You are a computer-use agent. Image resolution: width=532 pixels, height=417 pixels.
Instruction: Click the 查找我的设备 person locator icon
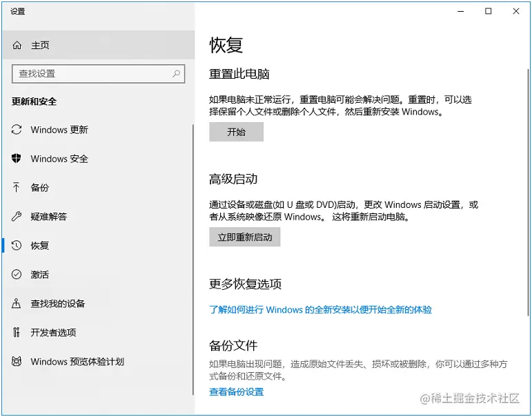tap(17, 303)
